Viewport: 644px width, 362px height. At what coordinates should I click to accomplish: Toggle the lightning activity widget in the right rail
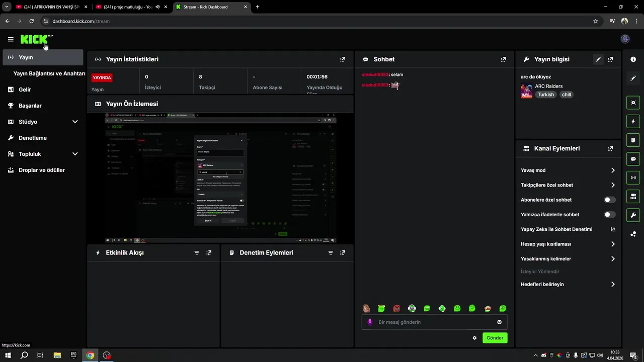[x=633, y=121]
